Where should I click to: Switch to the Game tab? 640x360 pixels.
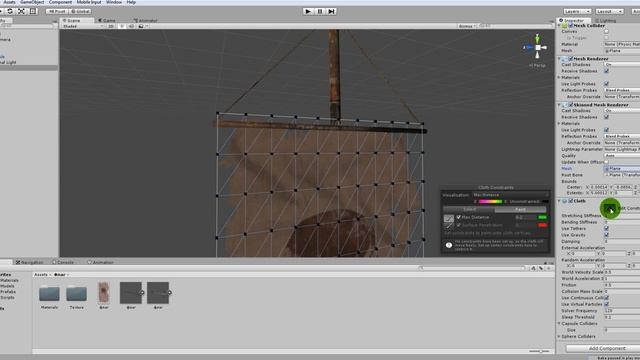point(107,20)
